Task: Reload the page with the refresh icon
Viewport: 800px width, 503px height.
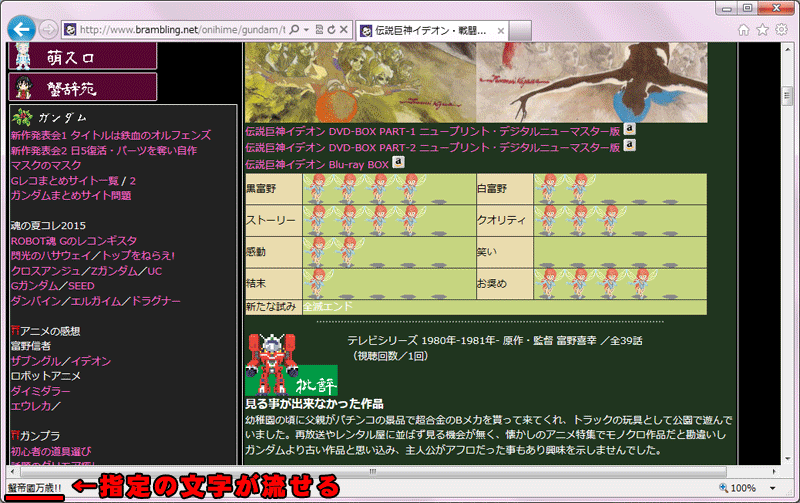Action: point(332,30)
